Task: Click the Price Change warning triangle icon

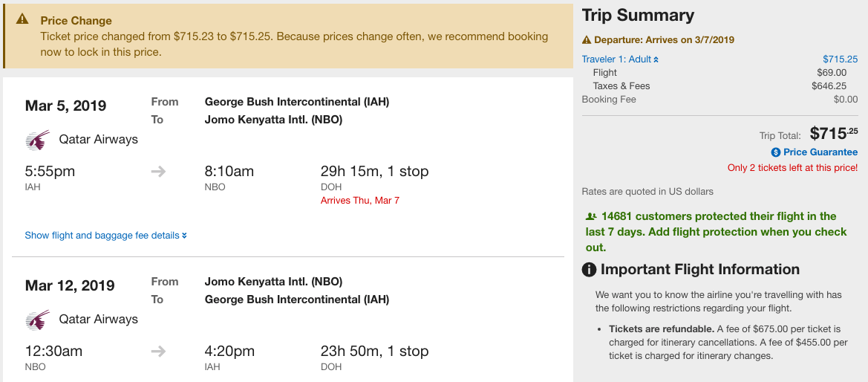Action: point(23,20)
